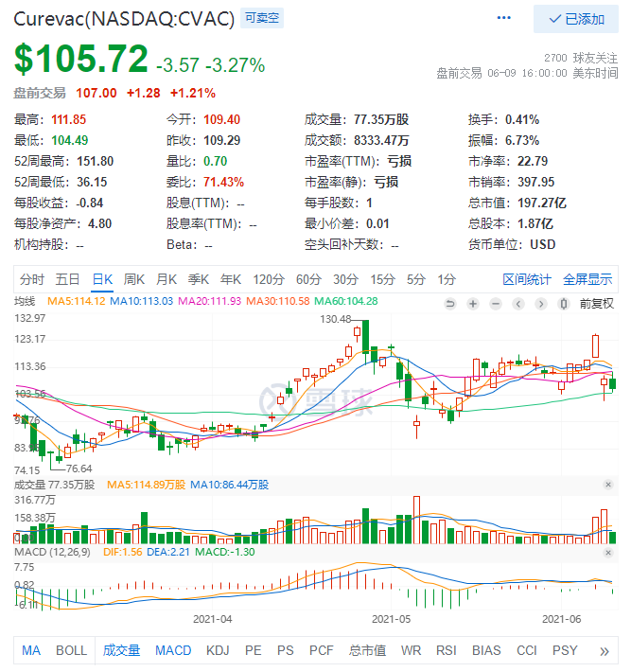Screen dimensions: 631x672
Task: Select the 年K chart tab
Action: (231, 279)
